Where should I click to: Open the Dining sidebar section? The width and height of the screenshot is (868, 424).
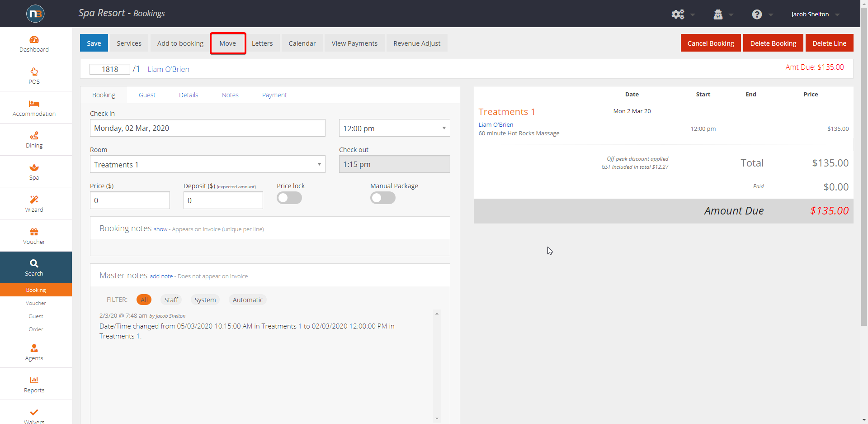[x=34, y=140]
